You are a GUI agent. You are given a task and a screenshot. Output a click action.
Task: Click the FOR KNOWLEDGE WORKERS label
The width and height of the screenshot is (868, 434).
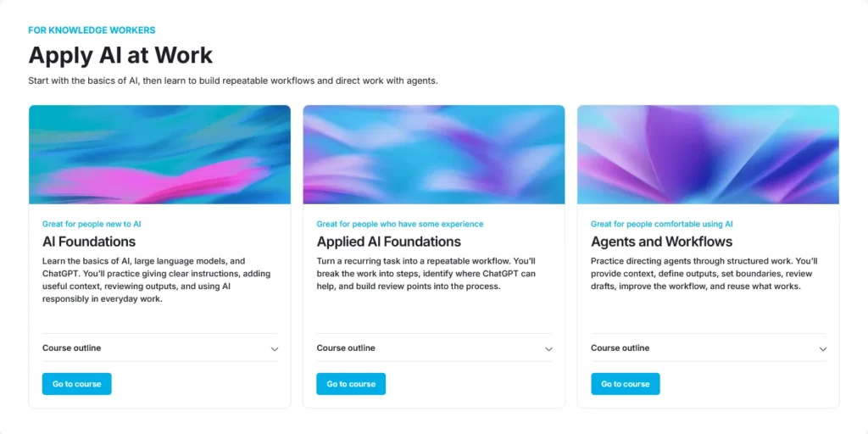pyautogui.click(x=92, y=30)
